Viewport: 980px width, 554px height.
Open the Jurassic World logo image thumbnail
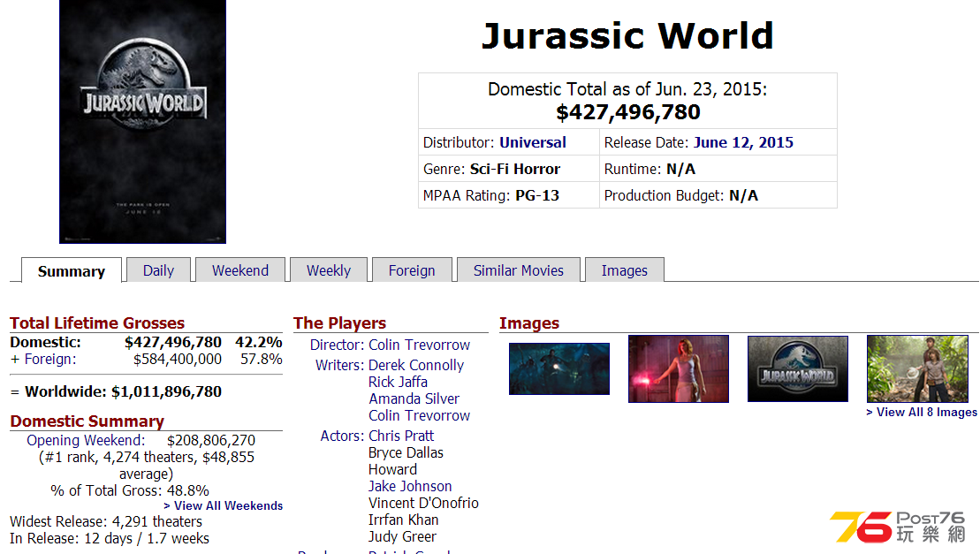798,368
